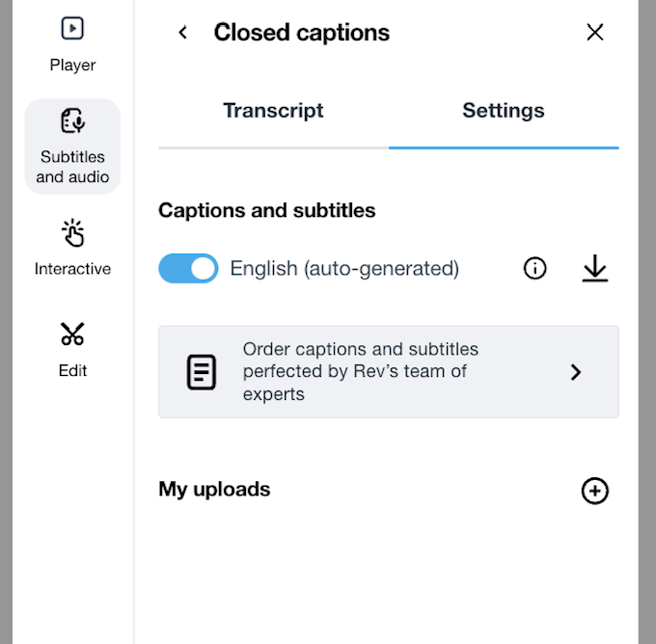The image size is (656, 644).
Task: Click the info icon beside English captions
Action: tap(534, 269)
